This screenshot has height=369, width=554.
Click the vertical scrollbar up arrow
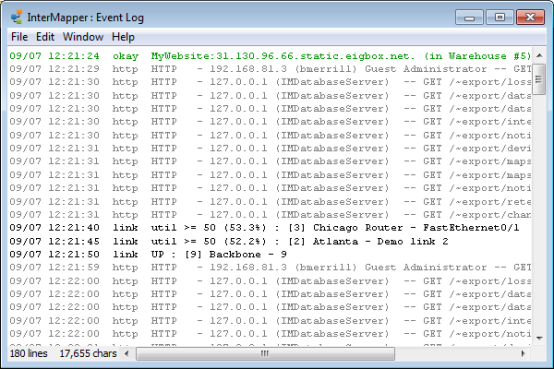click(x=539, y=55)
